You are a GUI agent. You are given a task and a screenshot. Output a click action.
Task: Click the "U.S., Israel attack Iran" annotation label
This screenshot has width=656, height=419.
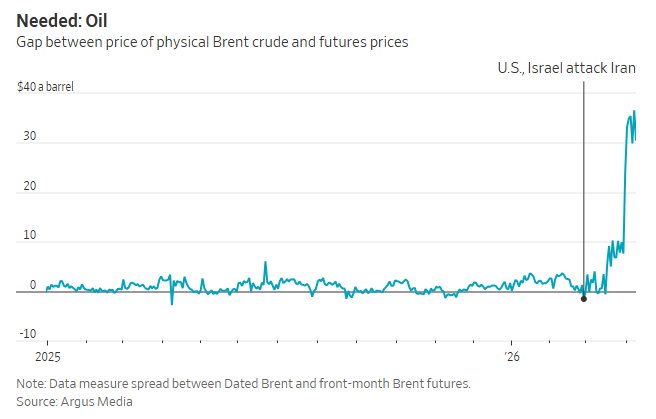[566, 69]
